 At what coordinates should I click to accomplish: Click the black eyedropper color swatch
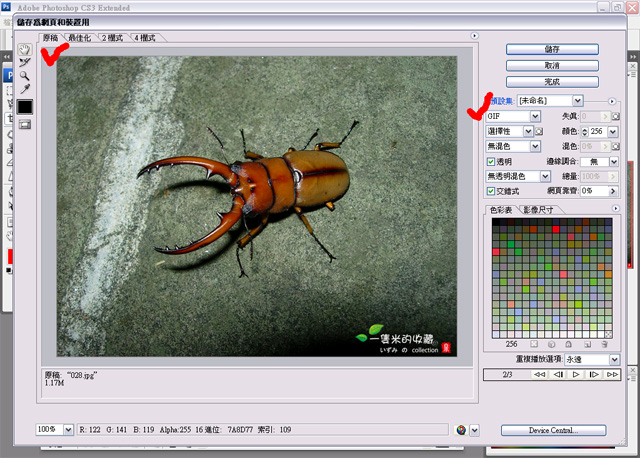click(x=25, y=106)
